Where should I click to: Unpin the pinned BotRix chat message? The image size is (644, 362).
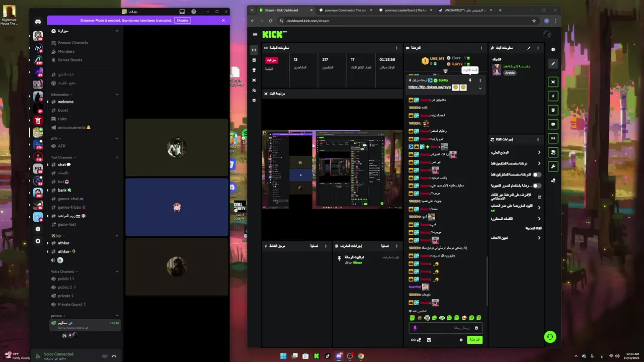(470, 80)
